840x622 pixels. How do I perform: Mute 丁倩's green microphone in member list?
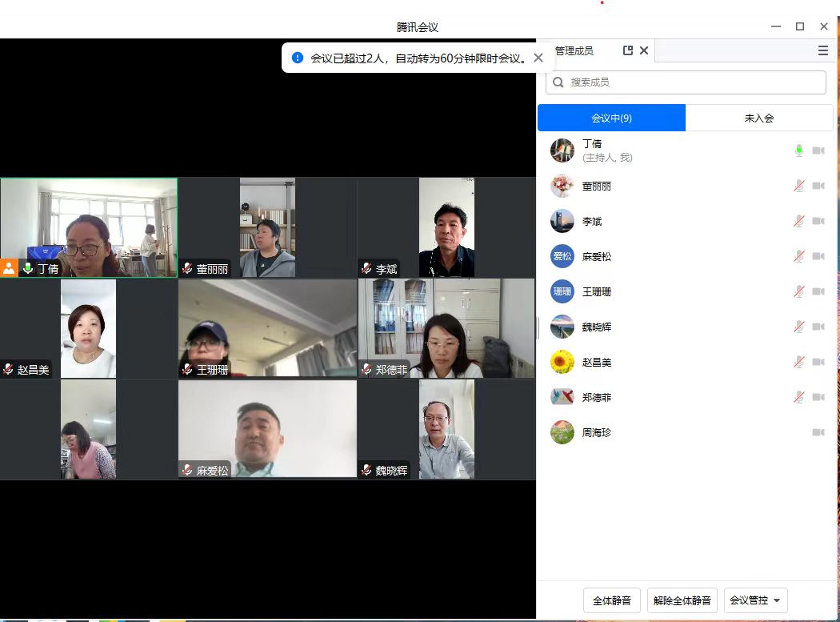(798, 150)
